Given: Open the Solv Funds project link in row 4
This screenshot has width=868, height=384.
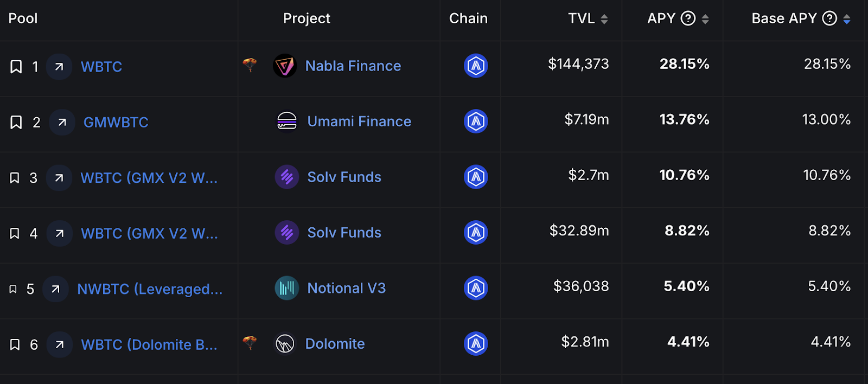Looking at the screenshot, I should tap(344, 232).
